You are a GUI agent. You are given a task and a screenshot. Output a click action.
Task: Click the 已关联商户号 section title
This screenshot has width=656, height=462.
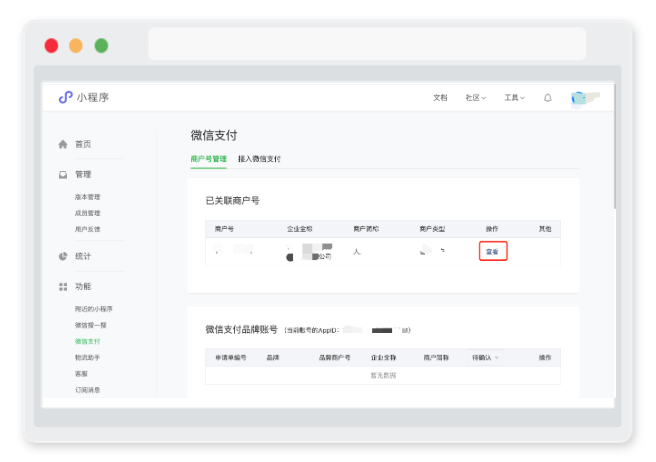tap(232, 201)
